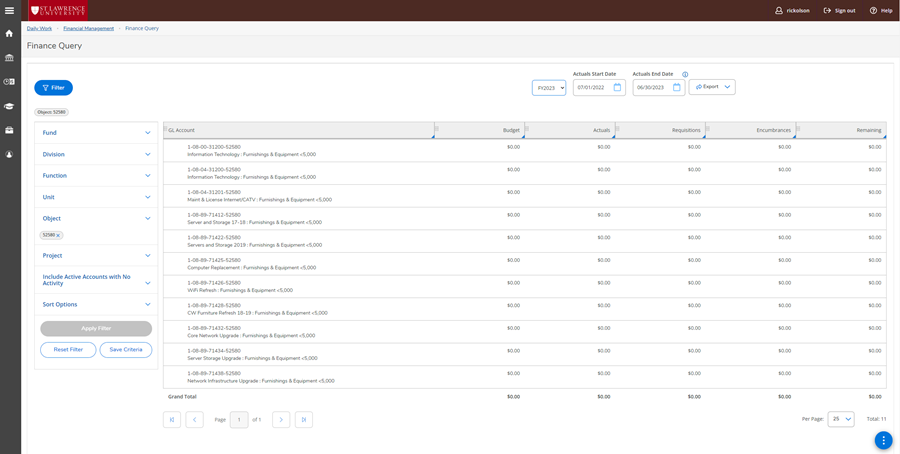
Task: Open the Export dropdown menu
Action: pos(712,87)
